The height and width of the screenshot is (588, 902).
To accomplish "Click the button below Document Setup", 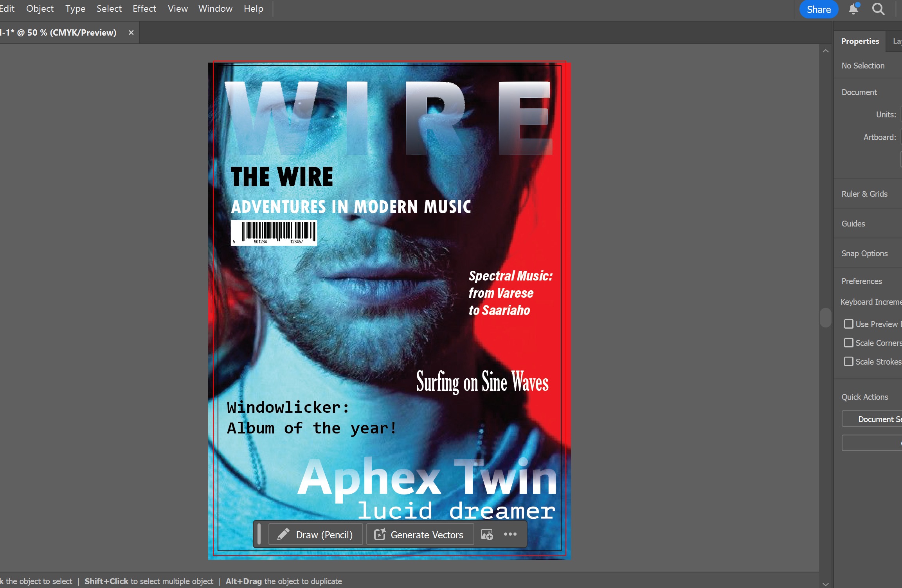I will [873, 443].
